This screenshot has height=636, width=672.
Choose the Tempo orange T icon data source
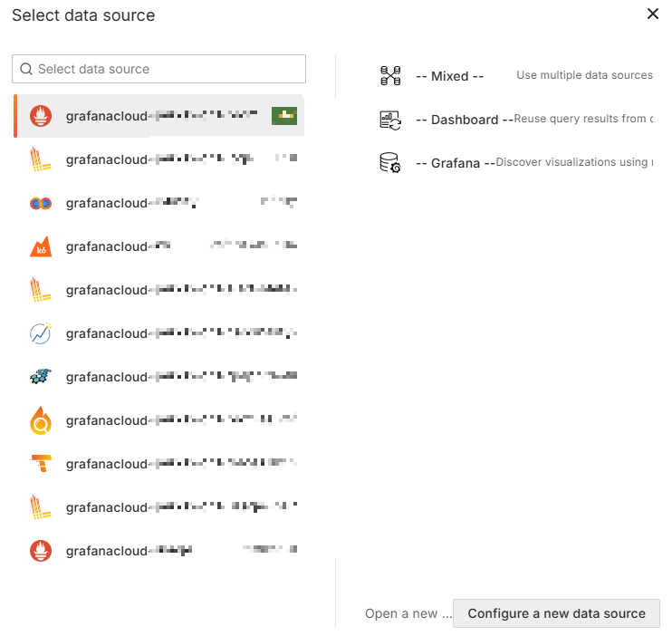click(41, 464)
